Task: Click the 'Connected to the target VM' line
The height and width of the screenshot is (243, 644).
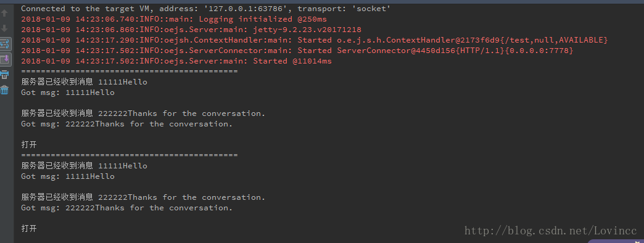Action: pyautogui.click(x=206, y=9)
